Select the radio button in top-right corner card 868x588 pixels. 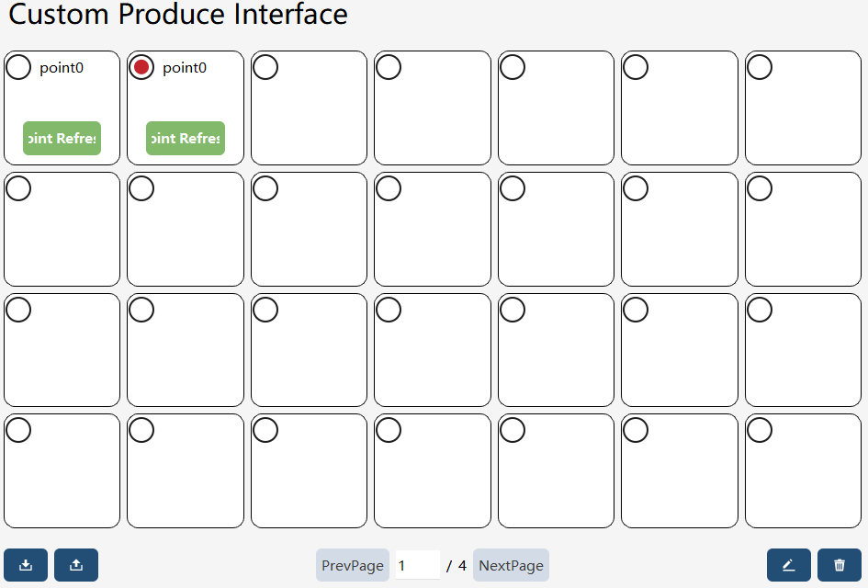[760, 68]
